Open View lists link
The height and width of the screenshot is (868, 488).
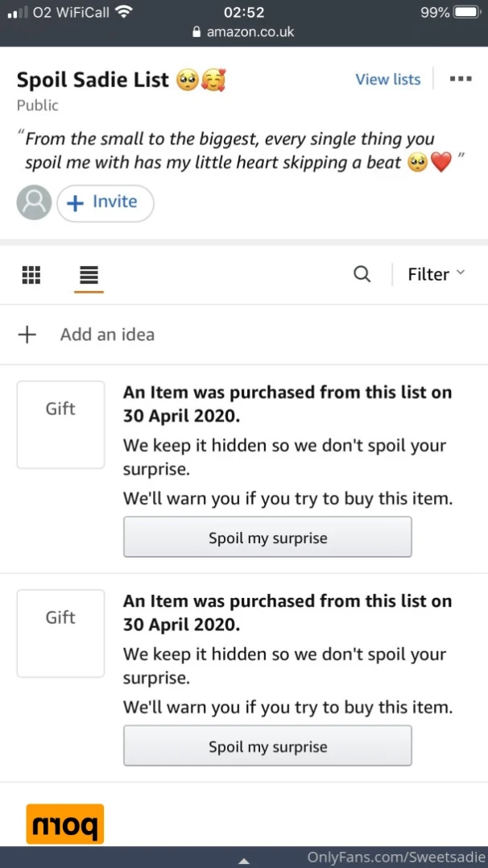(388, 79)
